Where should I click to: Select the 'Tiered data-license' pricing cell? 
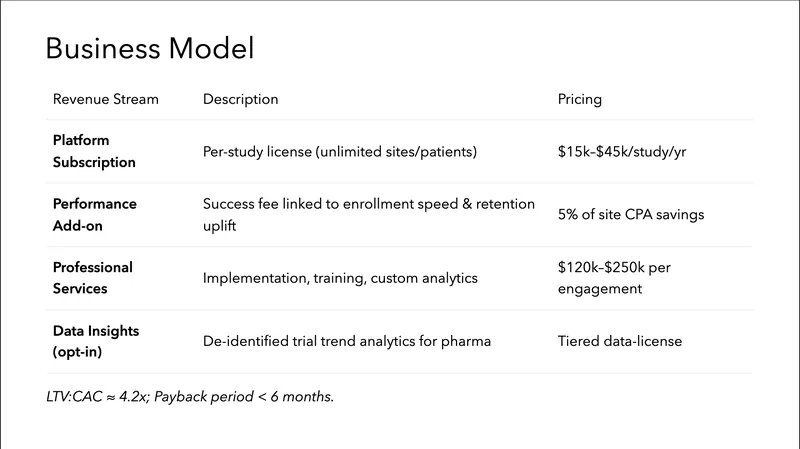click(x=619, y=341)
